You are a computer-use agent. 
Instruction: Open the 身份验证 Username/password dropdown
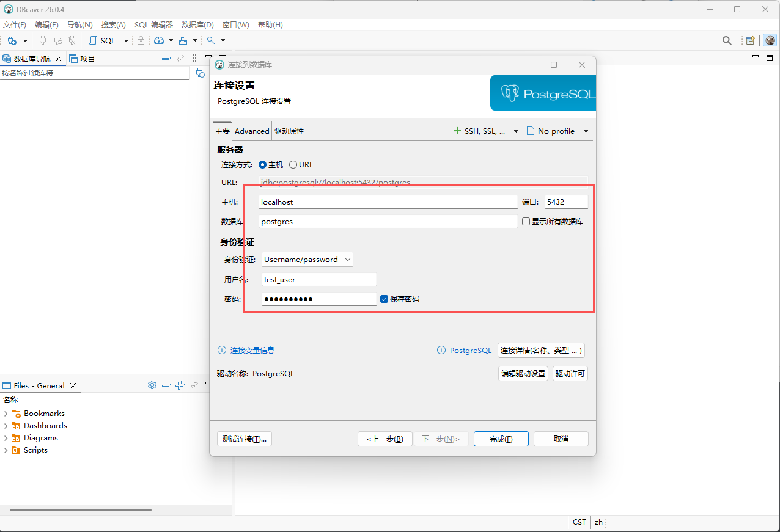click(307, 259)
